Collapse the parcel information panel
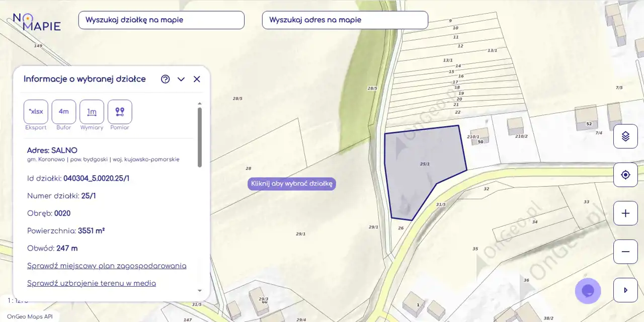This screenshot has height=322, width=644. (181, 79)
